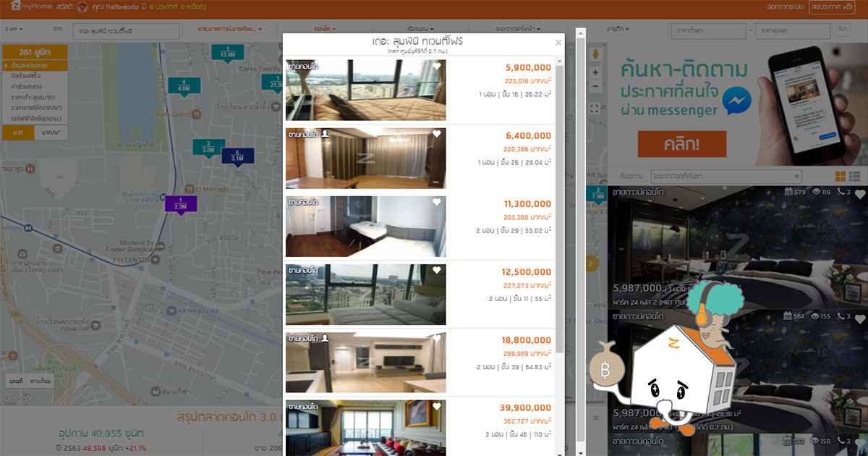The width and height of the screenshot is (868, 456).
Task: Click the round user avatar icon in the header
Action: pyautogui.click(x=82, y=7)
